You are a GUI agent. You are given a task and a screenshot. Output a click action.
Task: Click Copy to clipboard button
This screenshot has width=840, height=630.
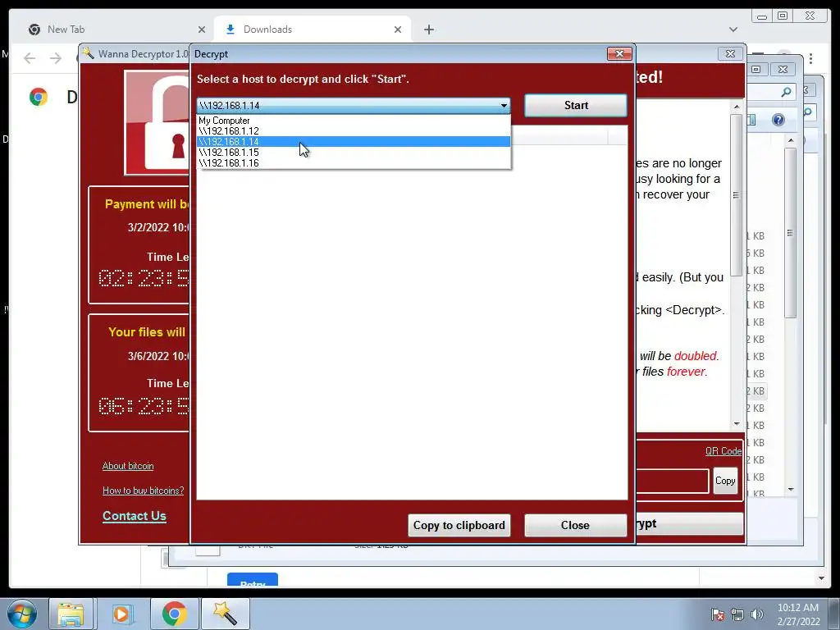459,525
